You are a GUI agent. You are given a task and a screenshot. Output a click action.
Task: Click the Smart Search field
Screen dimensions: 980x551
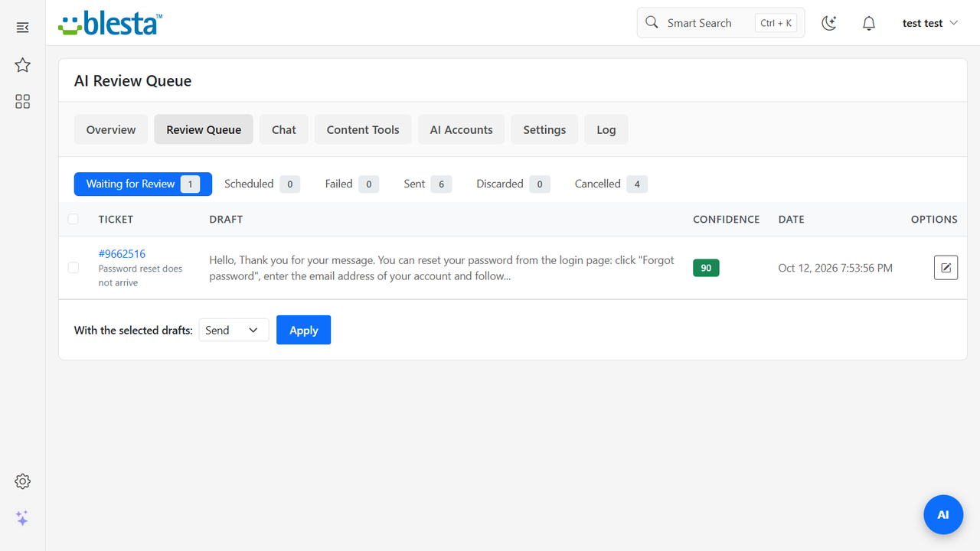pos(720,23)
